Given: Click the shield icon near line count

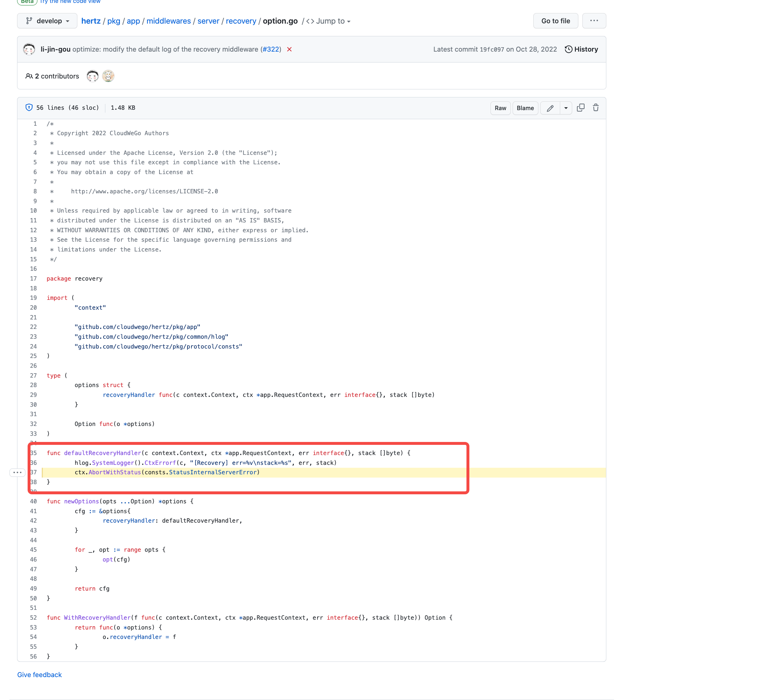Looking at the screenshot, I should point(29,108).
